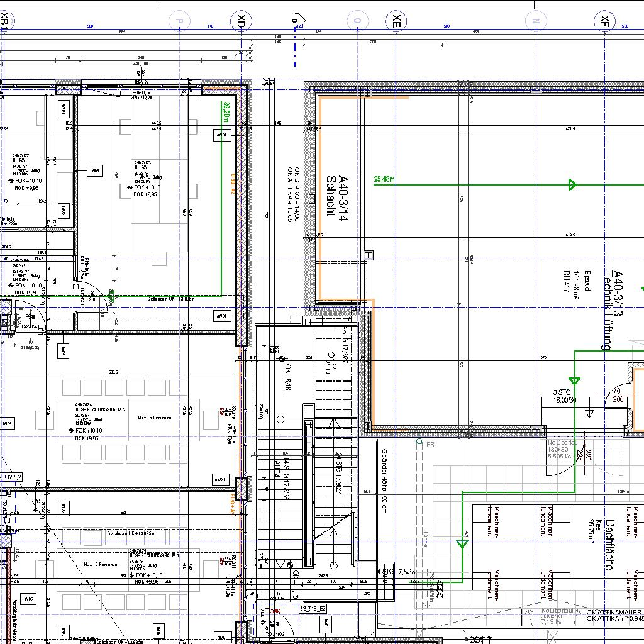
Task: Select the ASD D 122 BÜRO room label
Action: tap(21, 158)
